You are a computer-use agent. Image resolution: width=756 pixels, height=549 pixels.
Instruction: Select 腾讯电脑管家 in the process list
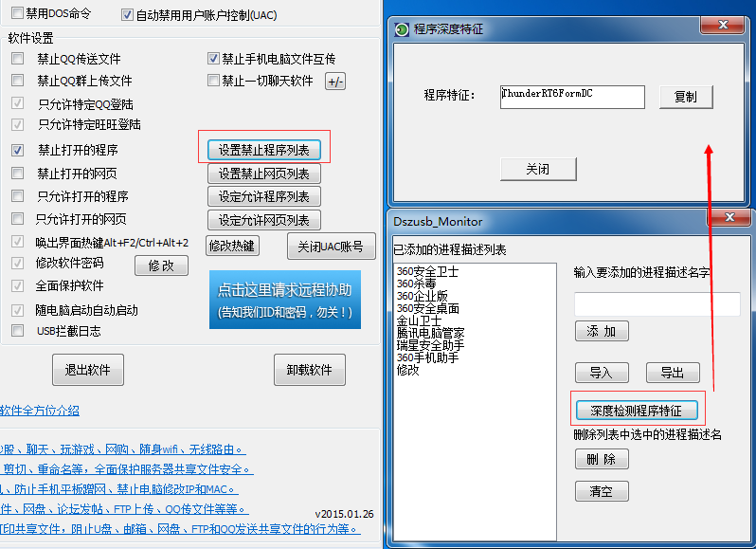click(x=430, y=333)
